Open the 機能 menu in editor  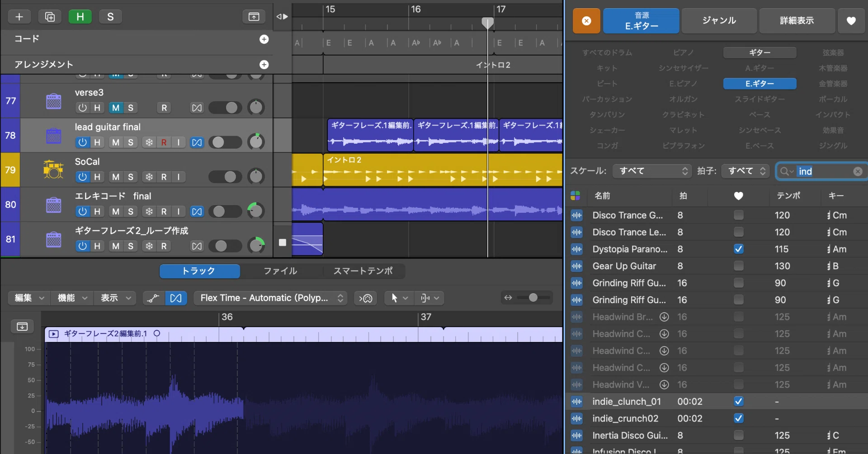tap(72, 298)
